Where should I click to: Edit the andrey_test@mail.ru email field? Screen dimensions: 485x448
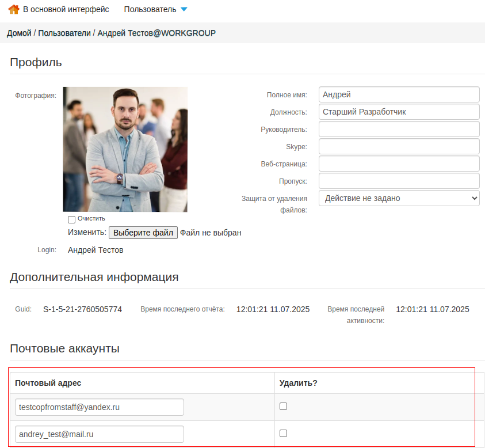pos(99,434)
